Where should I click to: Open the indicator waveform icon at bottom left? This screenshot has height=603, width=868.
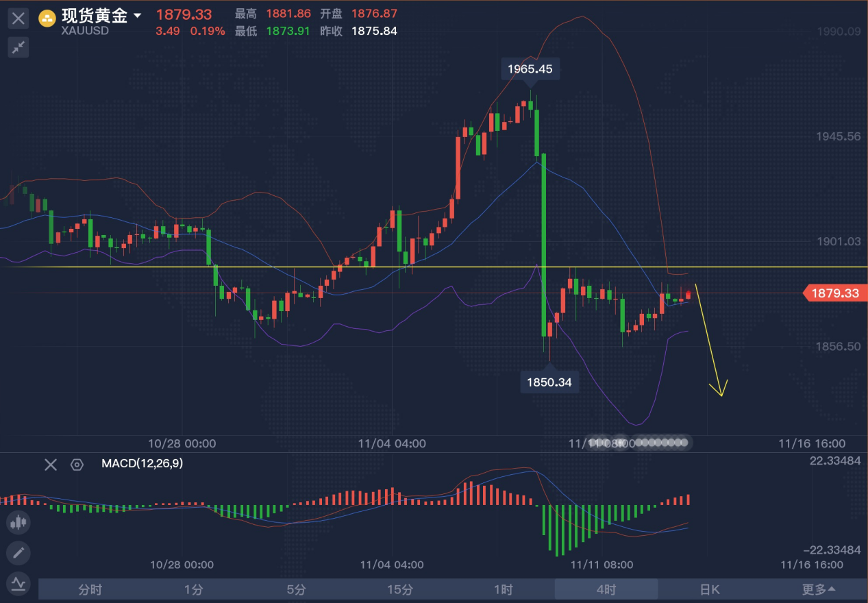pos(18,583)
